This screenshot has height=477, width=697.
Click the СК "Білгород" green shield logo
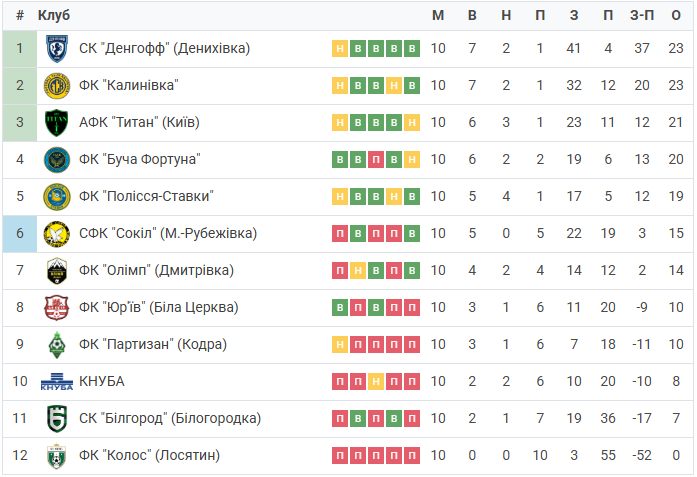click(x=56, y=419)
